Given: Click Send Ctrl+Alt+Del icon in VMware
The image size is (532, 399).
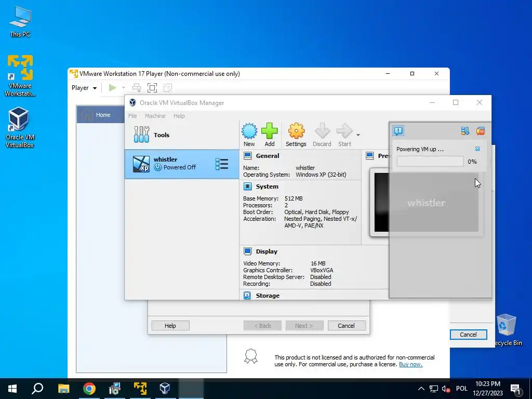Looking at the screenshot, I should (137, 88).
